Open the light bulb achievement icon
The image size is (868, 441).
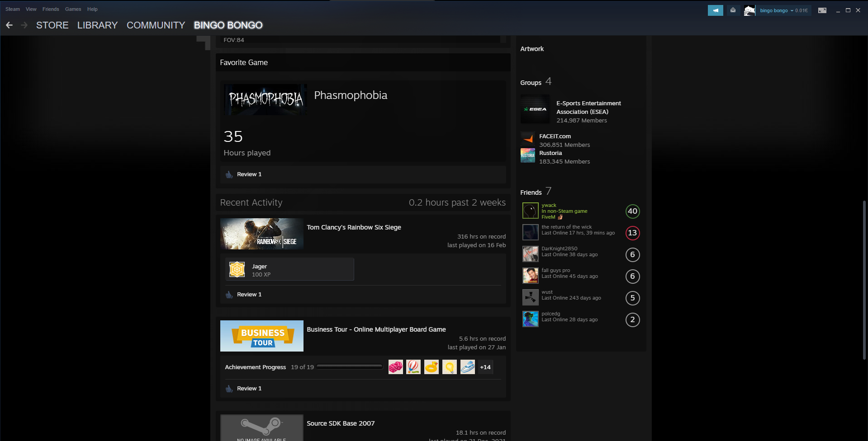point(450,367)
